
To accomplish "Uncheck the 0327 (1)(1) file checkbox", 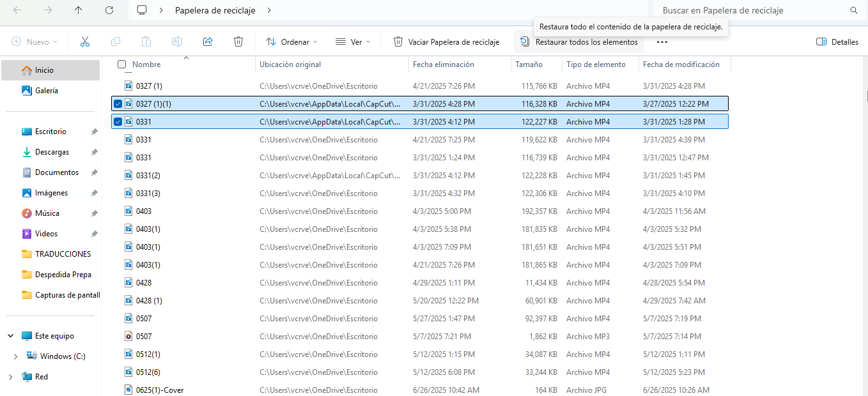I will coord(118,103).
